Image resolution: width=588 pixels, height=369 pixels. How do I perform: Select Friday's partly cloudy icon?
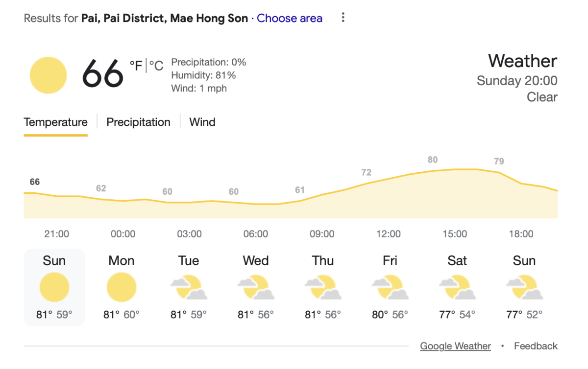[x=390, y=287]
